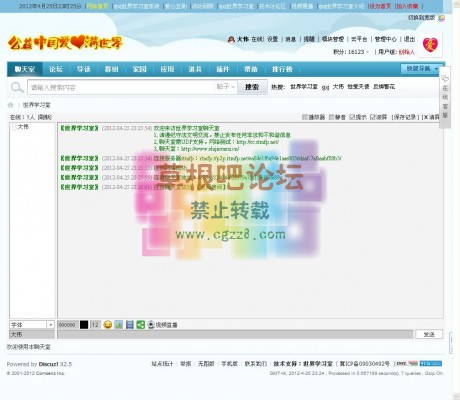This screenshot has width=460, height=400.
Task: Open the 应用 nav tab
Action: pos(167,69)
